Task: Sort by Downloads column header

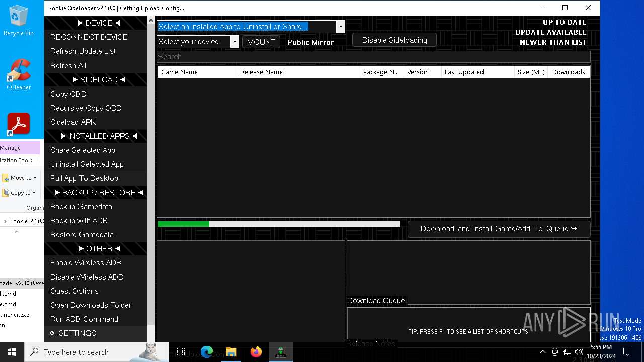Action: point(569,72)
